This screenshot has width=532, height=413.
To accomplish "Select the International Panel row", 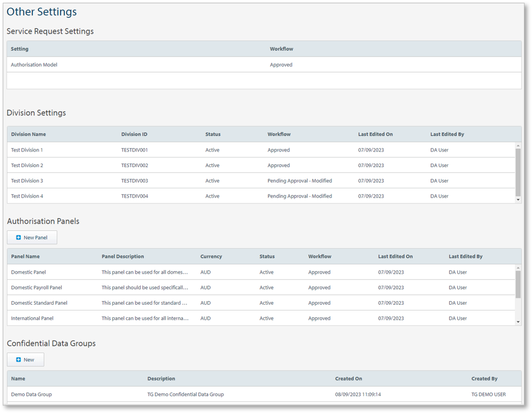I will point(32,318).
